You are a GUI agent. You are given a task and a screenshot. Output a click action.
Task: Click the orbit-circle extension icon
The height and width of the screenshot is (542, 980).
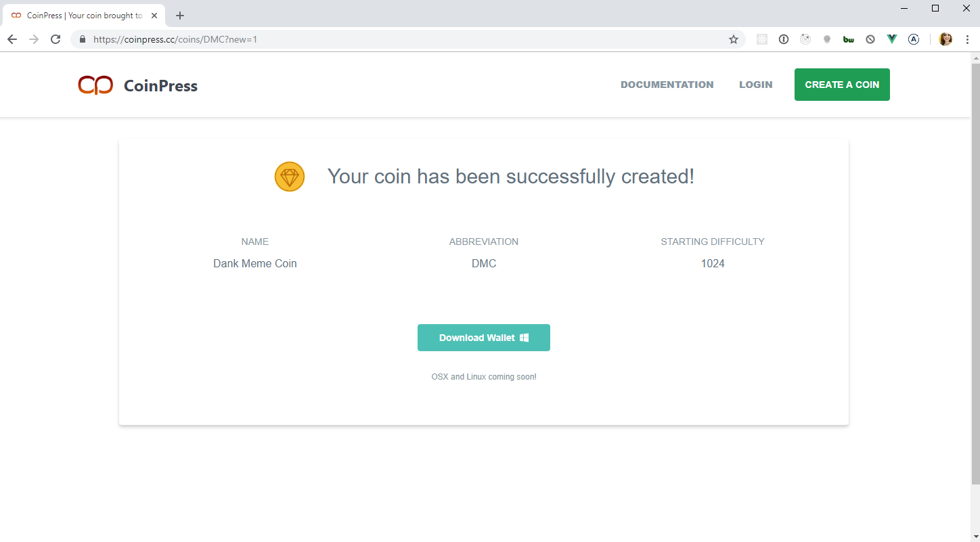[x=805, y=39]
